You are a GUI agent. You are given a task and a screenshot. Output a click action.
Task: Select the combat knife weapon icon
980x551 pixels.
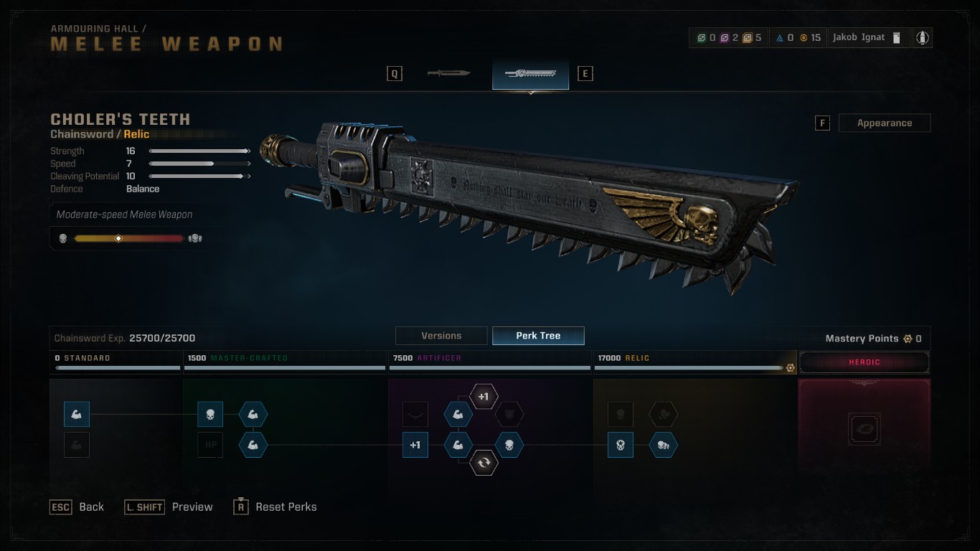(448, 73)
